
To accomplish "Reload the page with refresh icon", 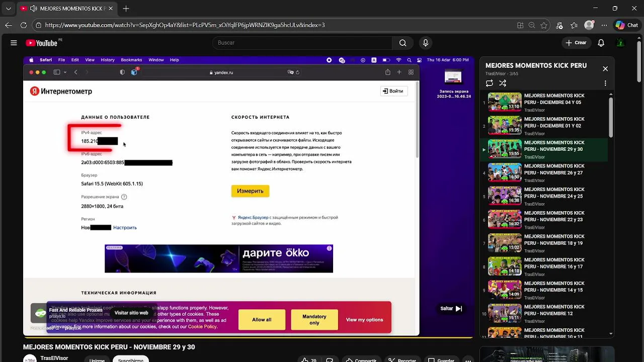I will (x=24, y=25).
